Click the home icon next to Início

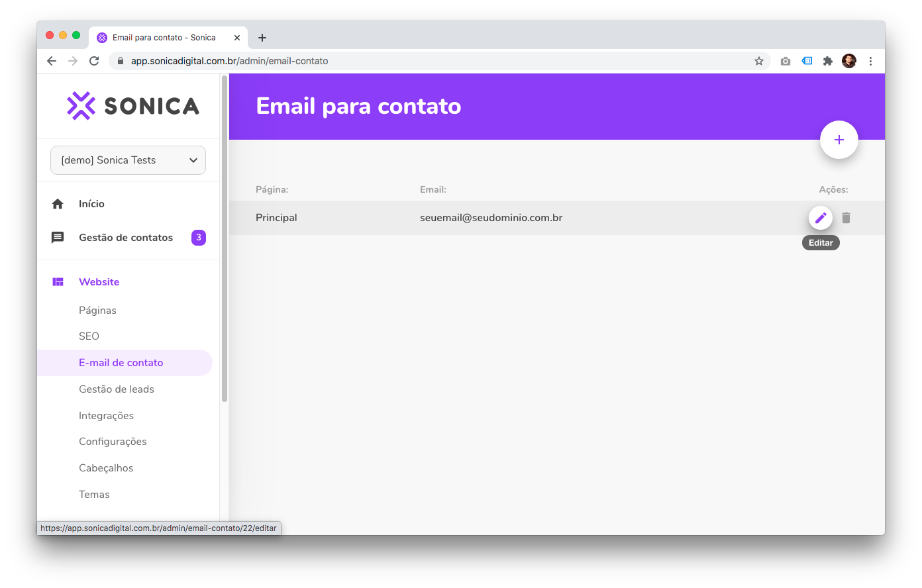(x=58, y=204)
